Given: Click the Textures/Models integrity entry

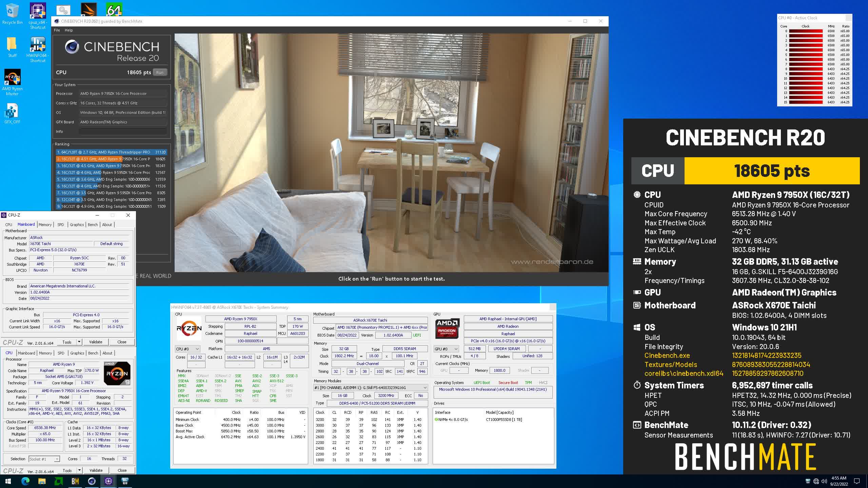Looking at the screenshot, I should pos(671,365).
